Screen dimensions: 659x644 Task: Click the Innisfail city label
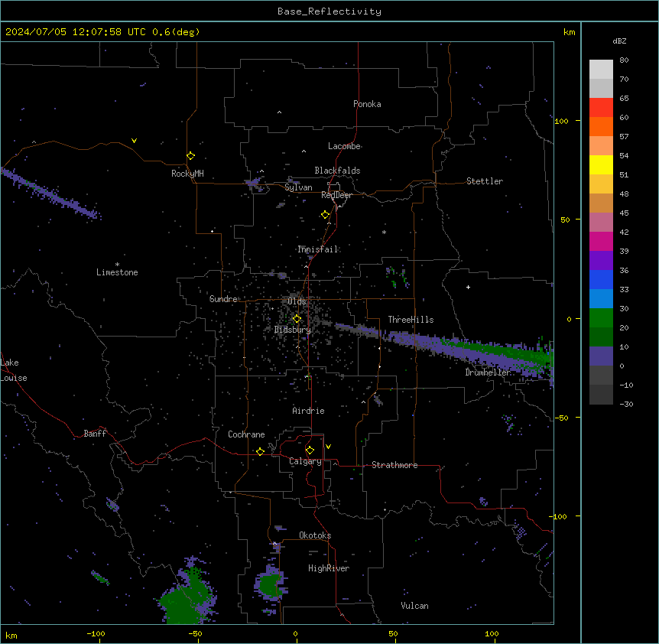click(317, 249)
